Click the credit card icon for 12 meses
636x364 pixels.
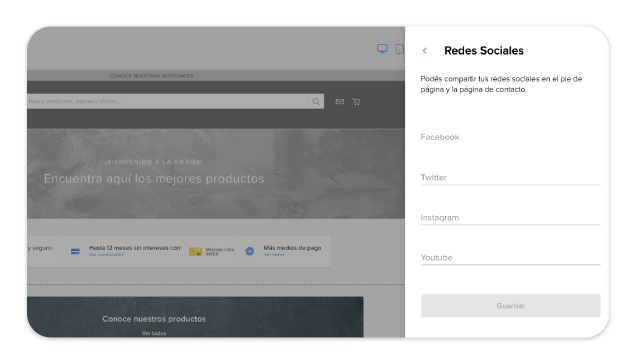click(75, 251)
